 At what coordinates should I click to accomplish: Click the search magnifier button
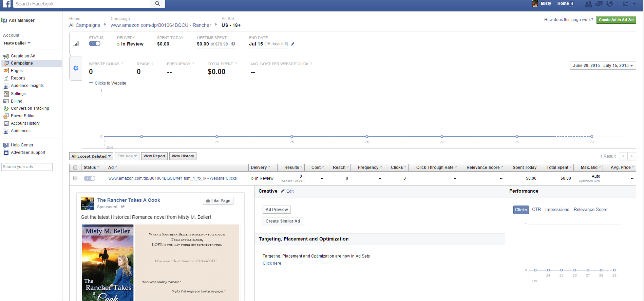157,4
